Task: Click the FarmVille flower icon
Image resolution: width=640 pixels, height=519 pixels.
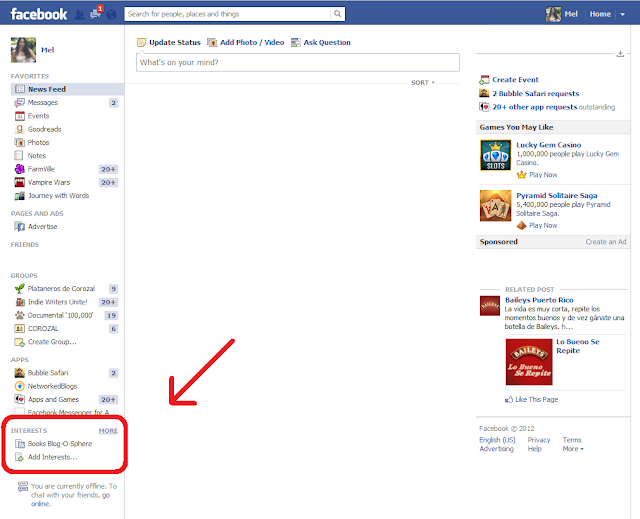Action: [x=20, y=169]
